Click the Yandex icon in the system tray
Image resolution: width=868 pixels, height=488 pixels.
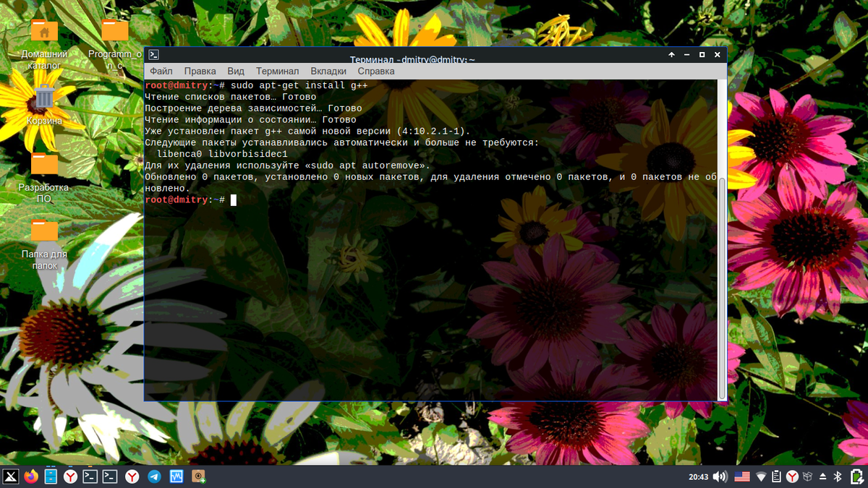tap(793, 476)
